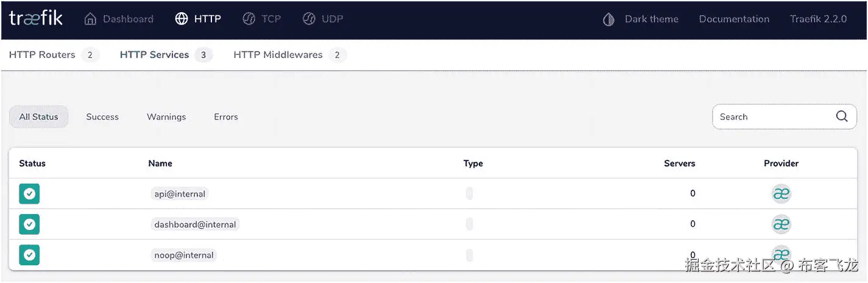Click the provider icon for api@internal
Image resolution: width=868 pixels, height=283 pixels.
click(x=781, y=194)
